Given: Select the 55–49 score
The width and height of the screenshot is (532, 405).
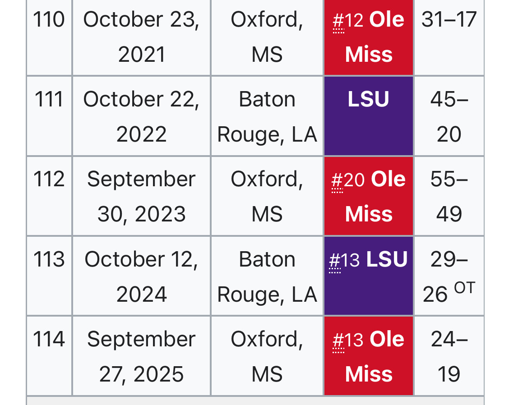Looking at the screenshot, I should point(449,196).
